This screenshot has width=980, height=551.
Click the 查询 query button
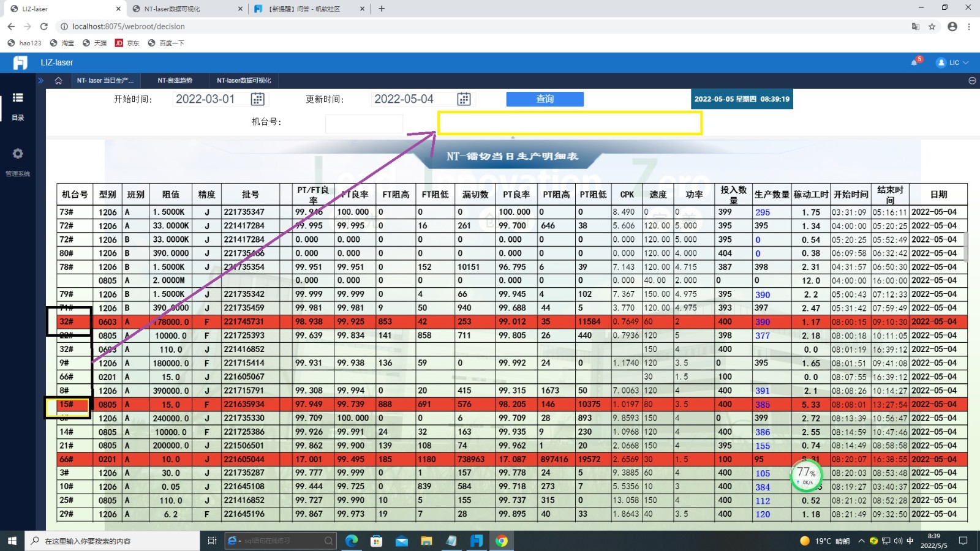tap(545, 99)
